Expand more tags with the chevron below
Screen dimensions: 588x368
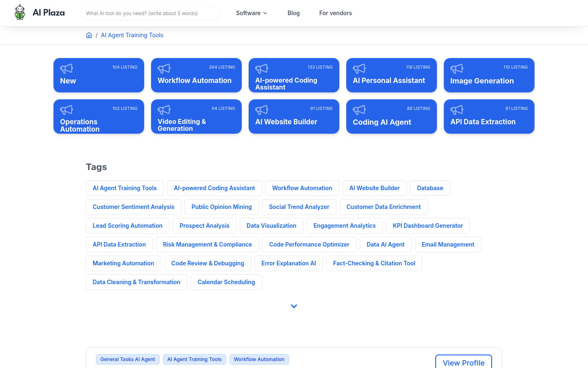tap(294, 306)
